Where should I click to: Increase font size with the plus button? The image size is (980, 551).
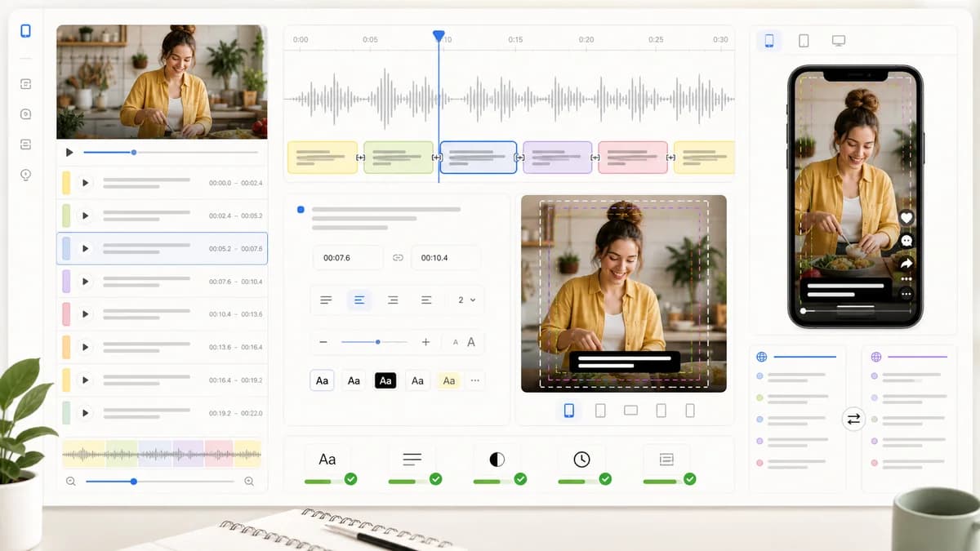point(425,342)
